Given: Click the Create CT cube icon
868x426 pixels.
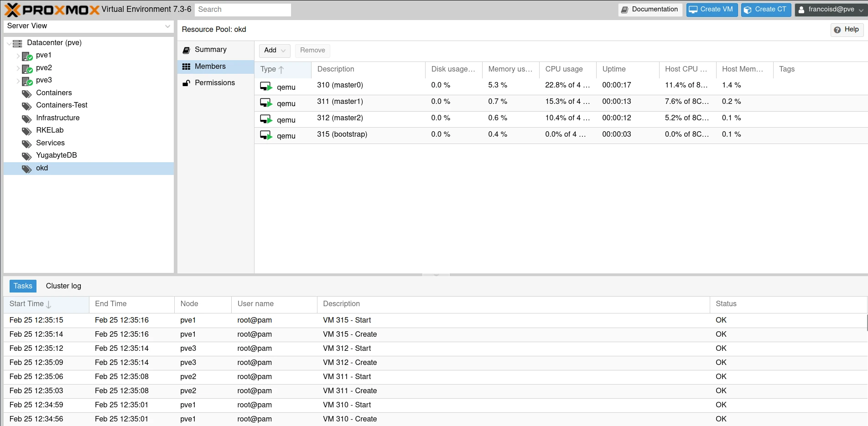Looking at the screenshot, I should click(748, 10).
